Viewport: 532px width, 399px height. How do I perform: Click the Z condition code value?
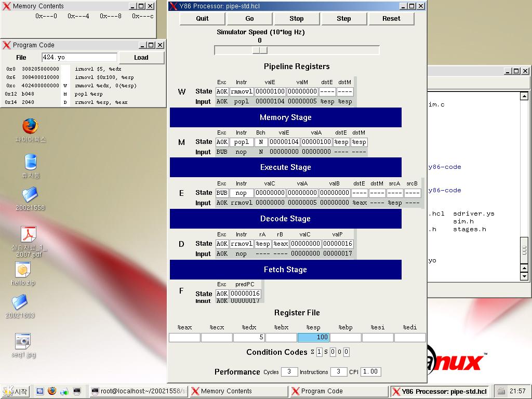[319, 352]
